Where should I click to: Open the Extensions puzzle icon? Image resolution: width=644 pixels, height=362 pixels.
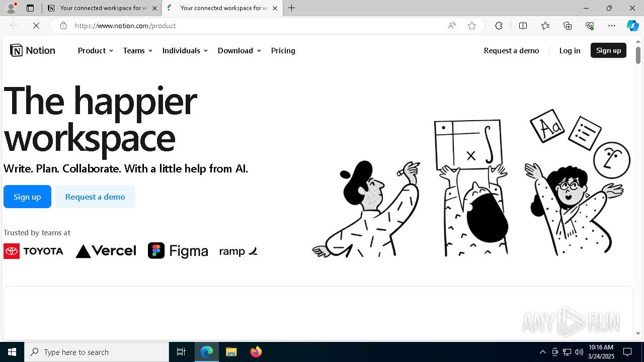(x=499, y=26)
